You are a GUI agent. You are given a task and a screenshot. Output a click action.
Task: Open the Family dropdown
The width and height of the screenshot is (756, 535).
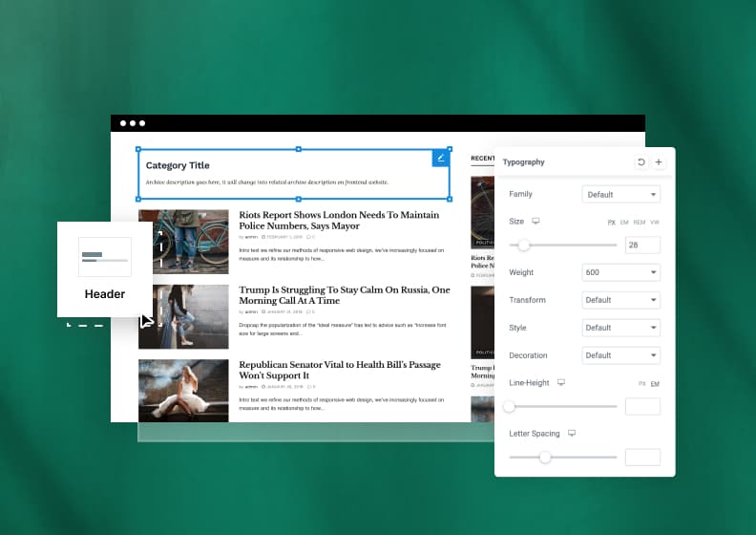click(x=620, y=195)
